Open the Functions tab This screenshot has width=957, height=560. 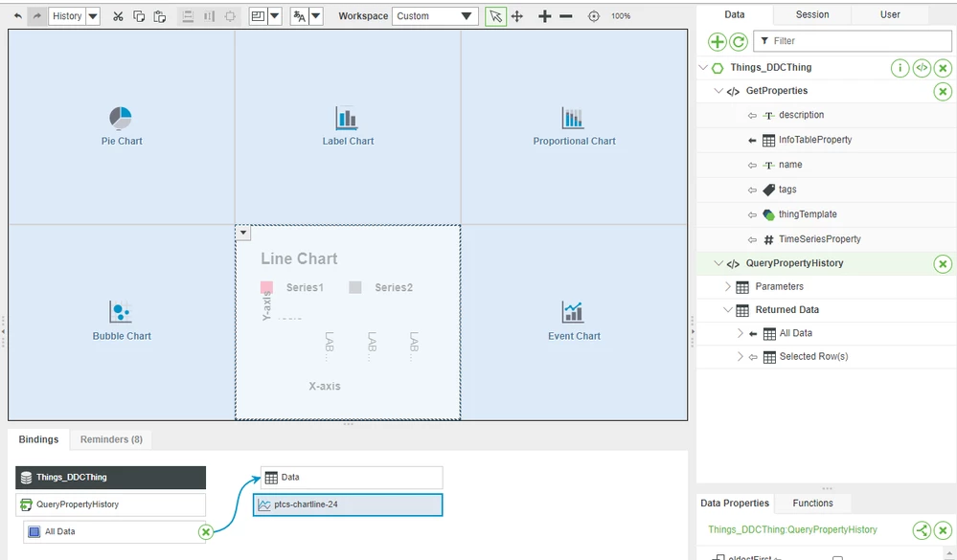812,504
